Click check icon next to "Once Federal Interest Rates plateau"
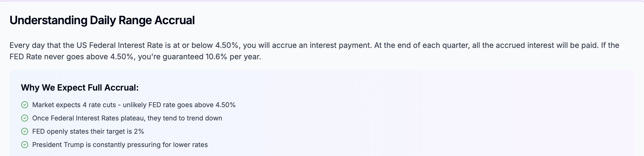 (x=24, y=118)
